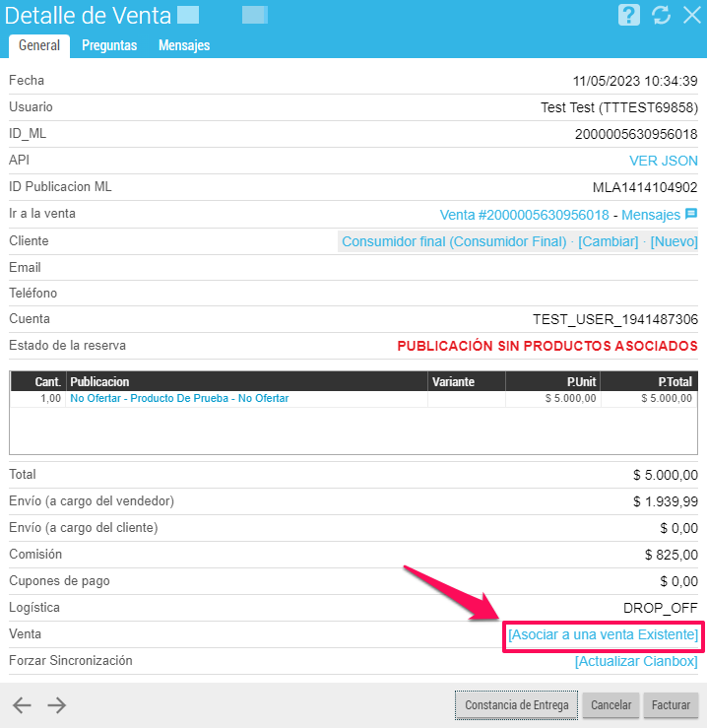Click the Cancelar button

click(611, 705)
